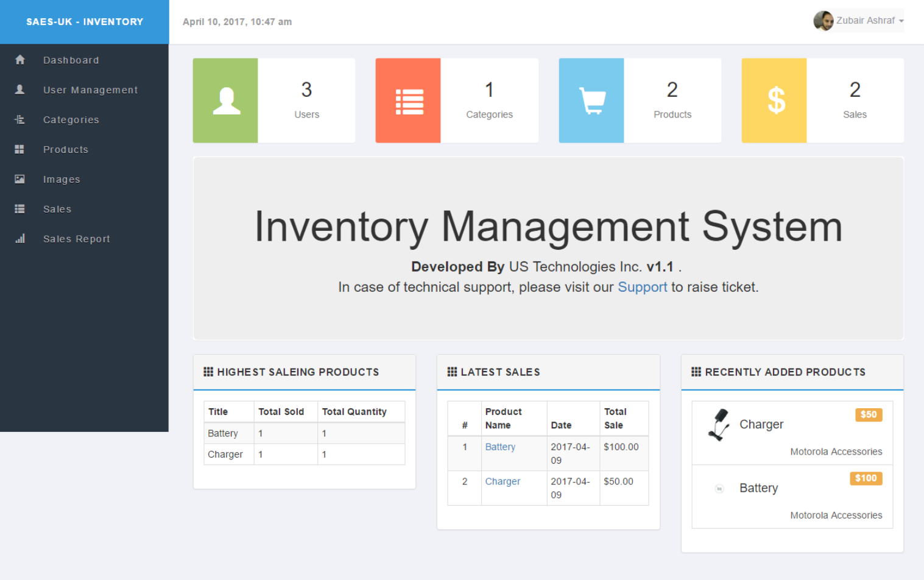The width and height of the screenshot is (924, 580).
Task: Click the green Users tile icon
Action: (x=226, y=101)
